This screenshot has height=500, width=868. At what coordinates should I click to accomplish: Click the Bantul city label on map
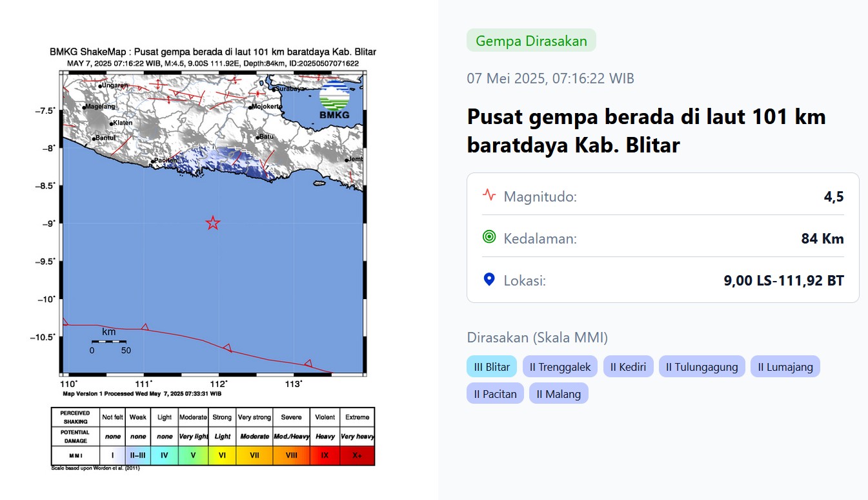click(105, 138)
